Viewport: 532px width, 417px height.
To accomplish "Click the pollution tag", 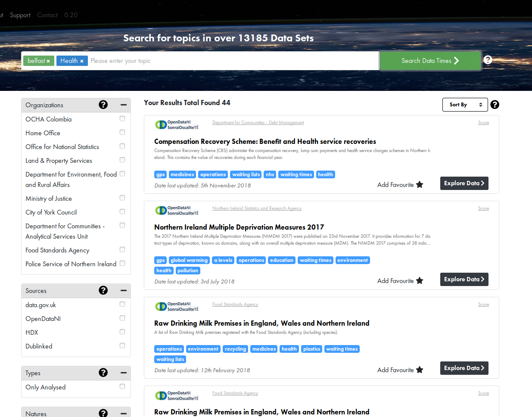I will (188, 271).
